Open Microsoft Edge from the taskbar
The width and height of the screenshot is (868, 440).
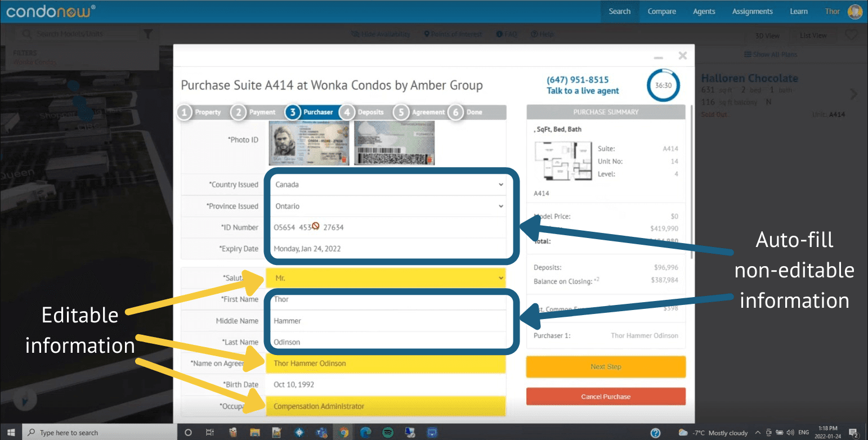pyautogui.click(x=366, y=433)
